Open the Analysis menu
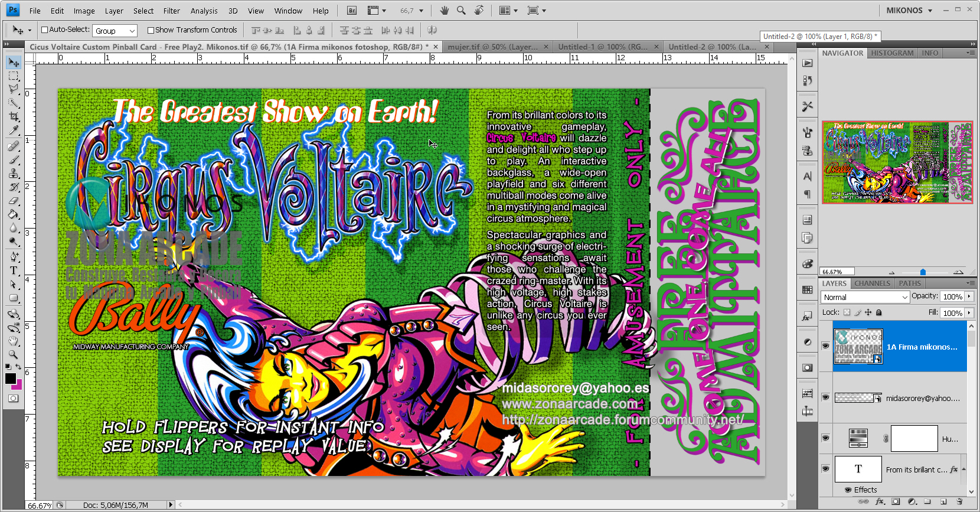 pyautogui.click(x=204, y=11)
